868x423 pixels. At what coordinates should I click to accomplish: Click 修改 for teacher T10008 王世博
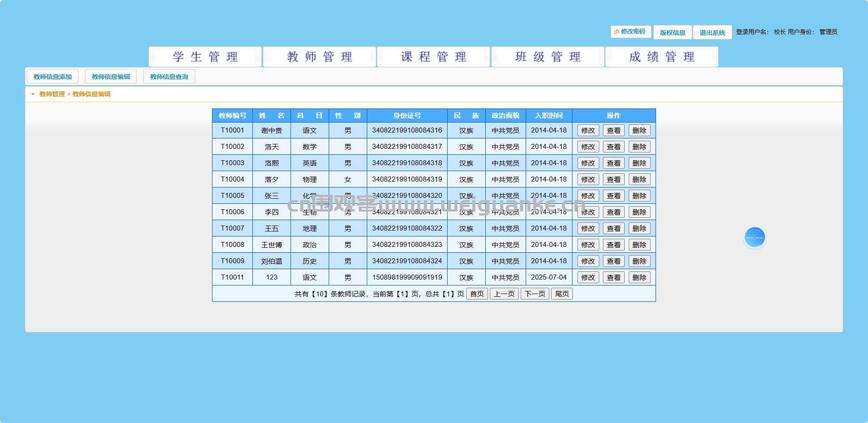tap(588, 245)
